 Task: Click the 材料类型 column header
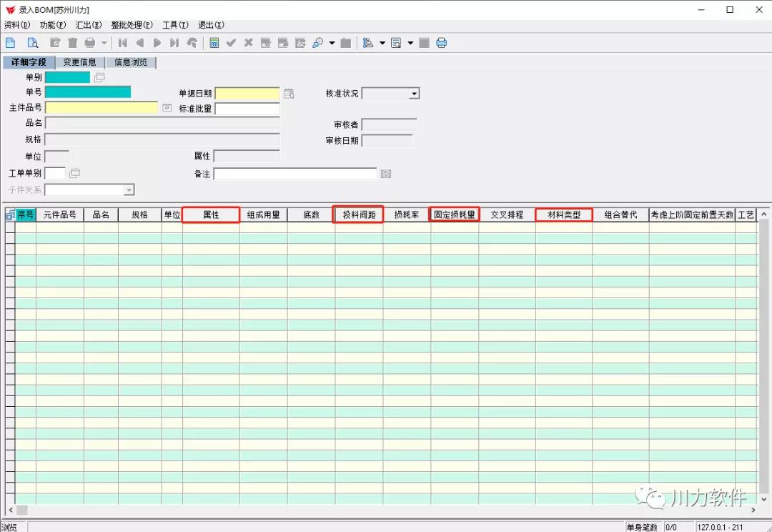[564, 215]
